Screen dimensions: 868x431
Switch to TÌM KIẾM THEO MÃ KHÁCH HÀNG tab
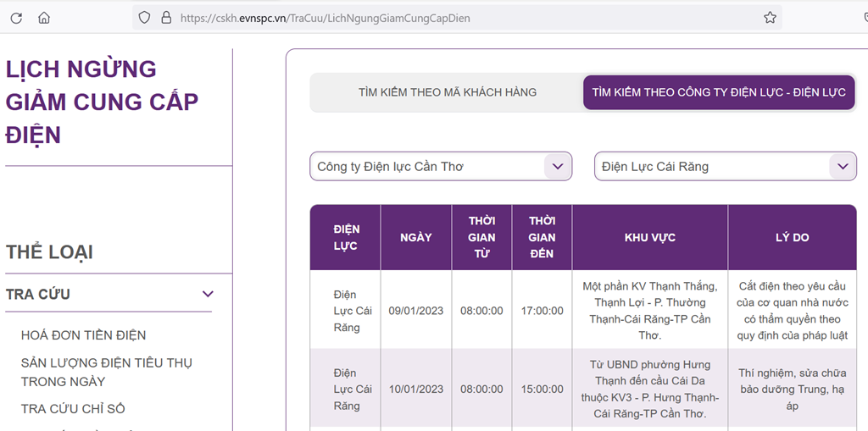(447, 92)
